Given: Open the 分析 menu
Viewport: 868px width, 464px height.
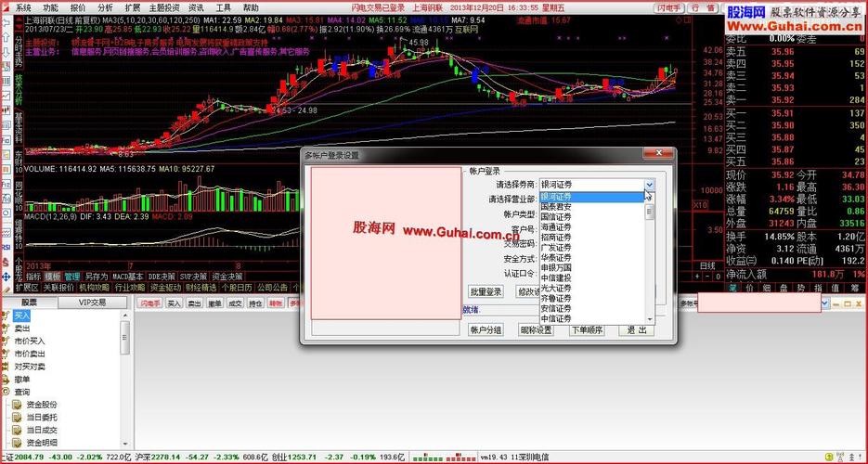Looking at the screenshot, I should (105, 7).
